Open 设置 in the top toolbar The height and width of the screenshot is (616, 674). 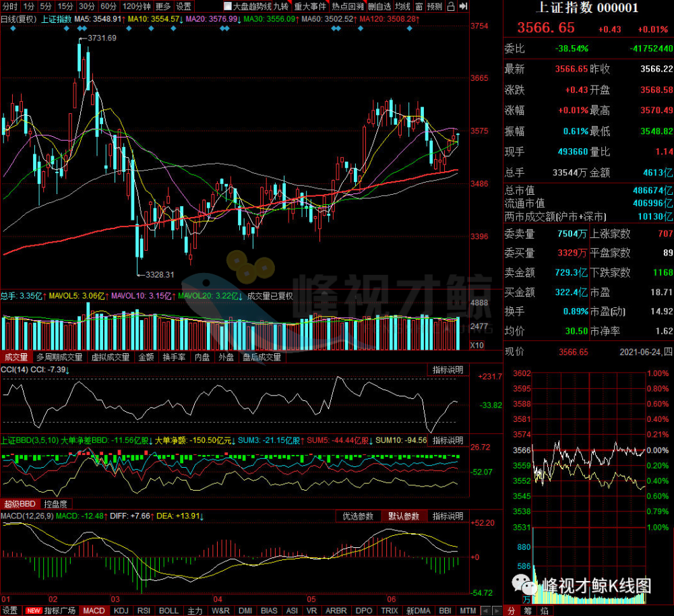[183, 7]
